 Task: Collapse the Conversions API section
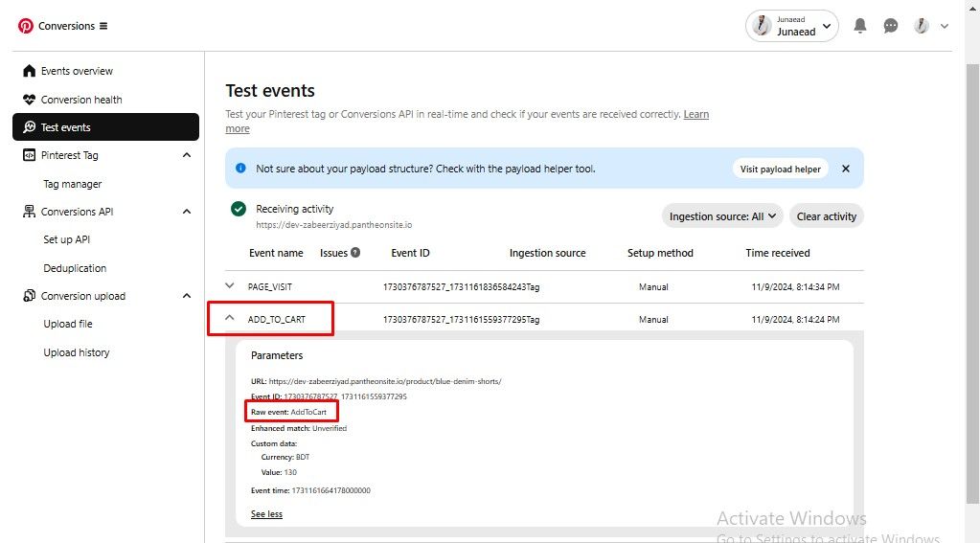(x=186, y=212)
